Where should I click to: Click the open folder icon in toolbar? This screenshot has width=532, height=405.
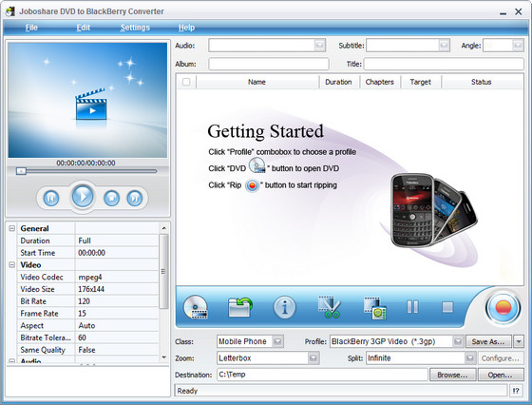240,307
